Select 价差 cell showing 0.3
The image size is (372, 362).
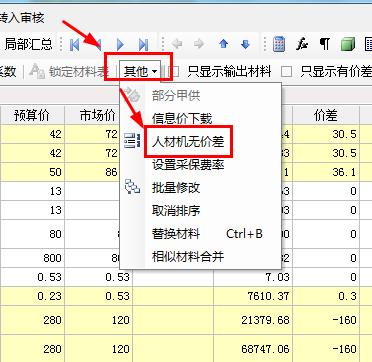(x=326, y=296)
